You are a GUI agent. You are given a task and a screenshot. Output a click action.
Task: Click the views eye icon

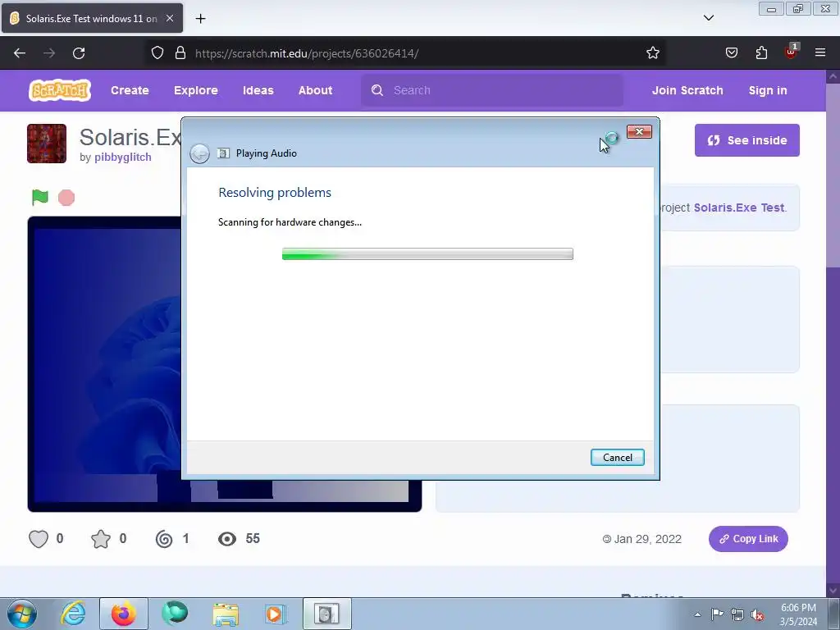click(227, 539)
